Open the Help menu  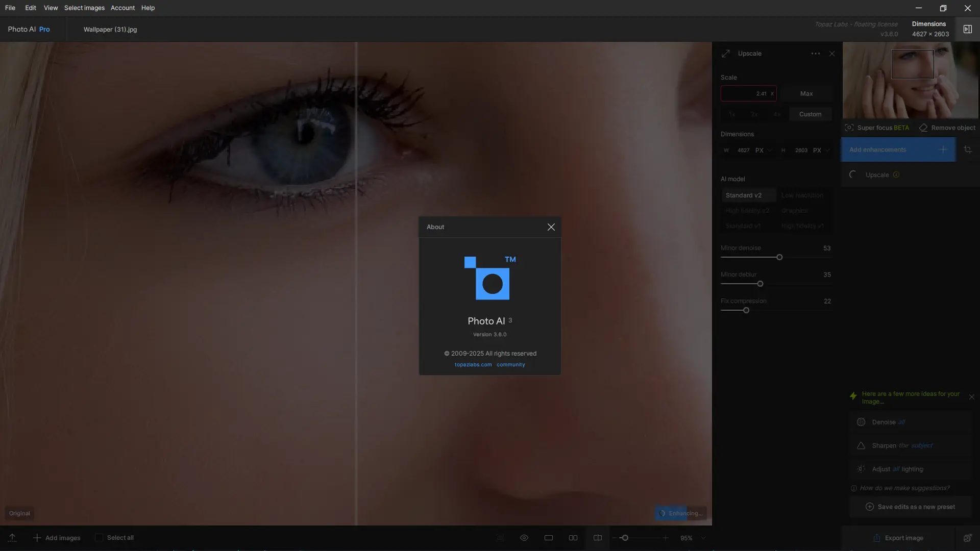click(148, 8)
